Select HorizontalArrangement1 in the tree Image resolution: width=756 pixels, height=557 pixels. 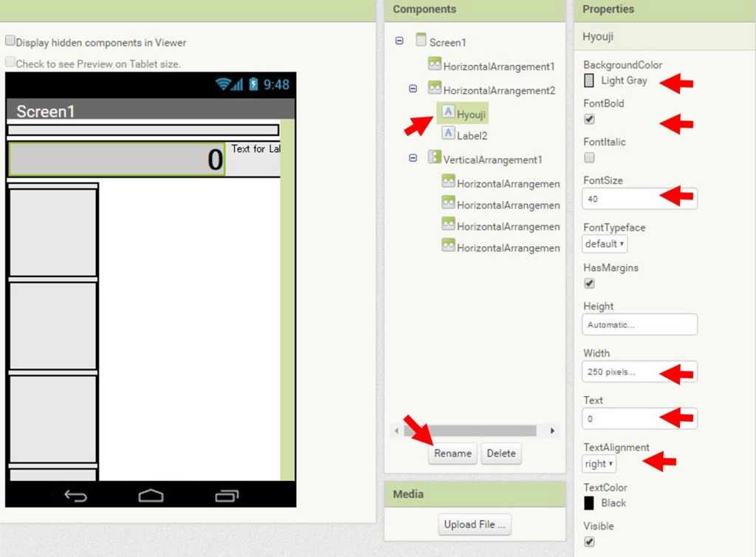[x=498, y=66]
